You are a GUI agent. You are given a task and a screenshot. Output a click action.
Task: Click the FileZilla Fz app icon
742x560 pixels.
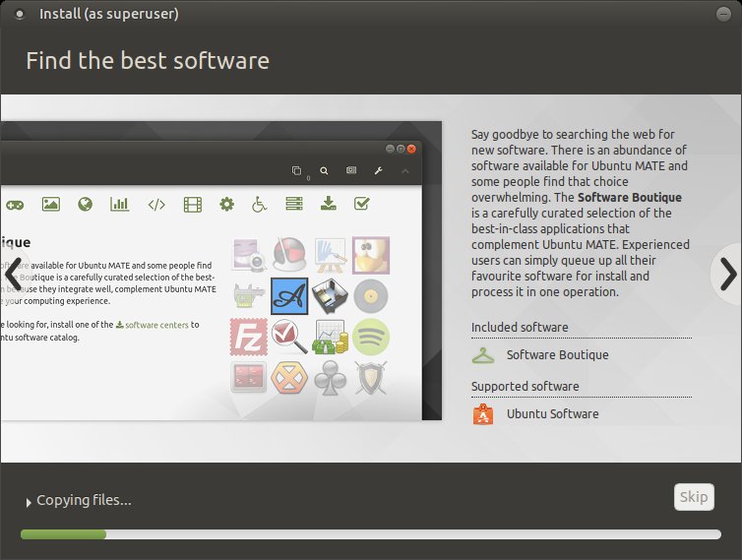pos(249,337)
